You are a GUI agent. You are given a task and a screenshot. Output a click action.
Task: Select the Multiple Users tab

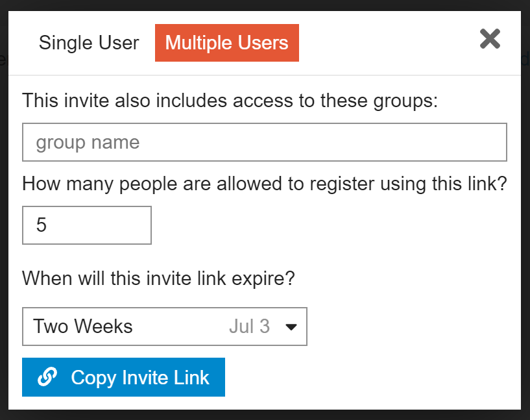tap(227, 43)
